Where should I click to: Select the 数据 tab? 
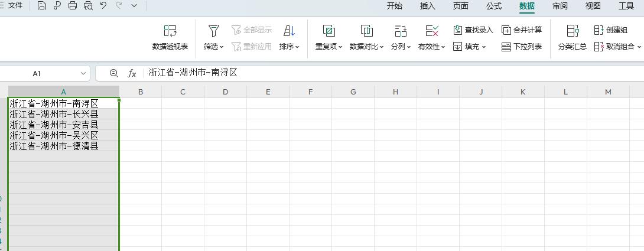[x=527, y=6]
